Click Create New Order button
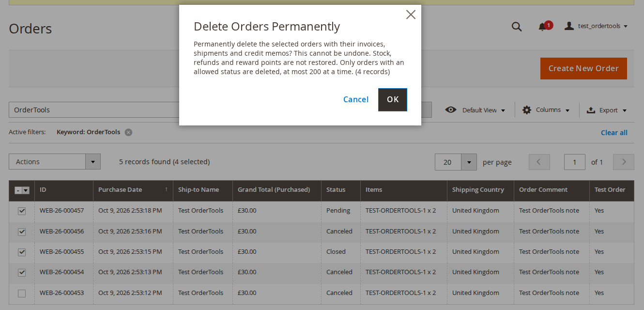The image size is (644, 310). pyautogui.click(x=583, y=69)
